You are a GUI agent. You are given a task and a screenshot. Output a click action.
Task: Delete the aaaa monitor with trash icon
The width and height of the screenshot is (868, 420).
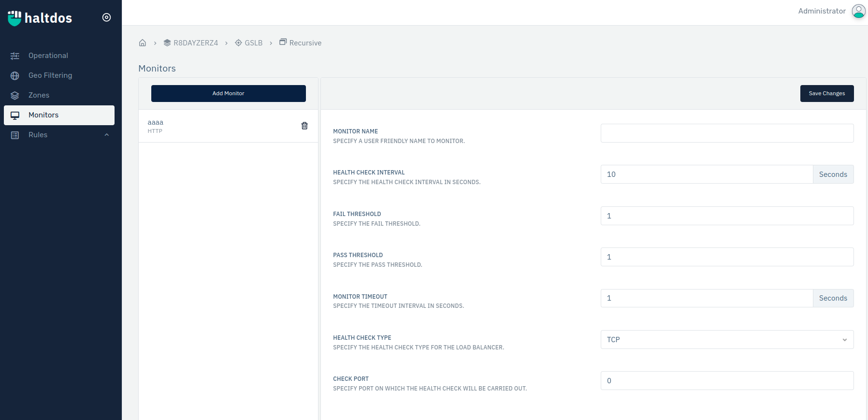(x=304, y=126)
